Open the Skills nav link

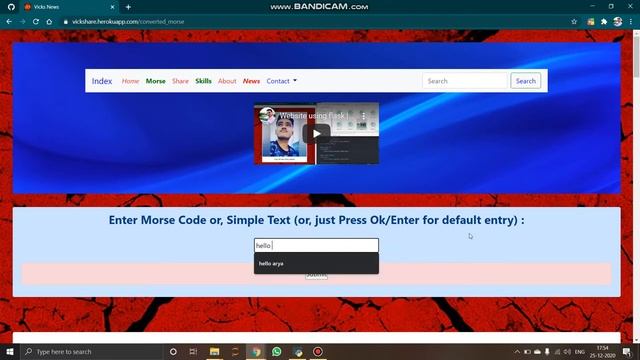(x=203, y=81)
